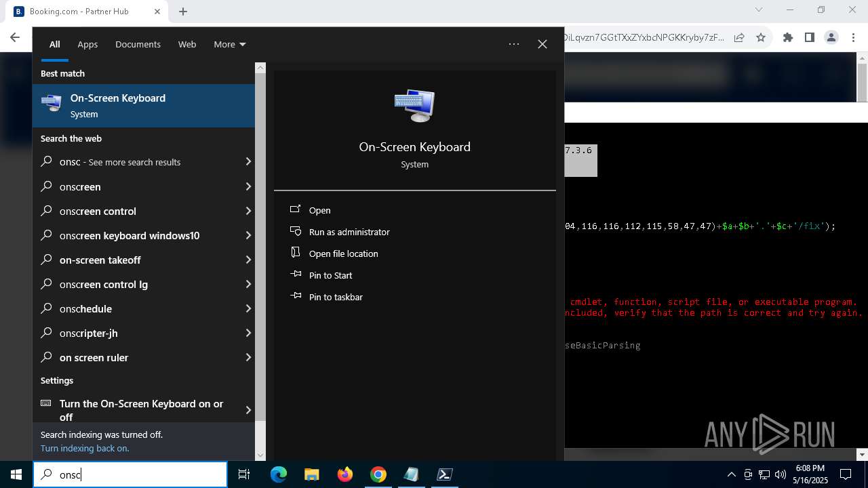Click the Turn indexing back on link
Viewport: 868px width, 488px height.
85,448
